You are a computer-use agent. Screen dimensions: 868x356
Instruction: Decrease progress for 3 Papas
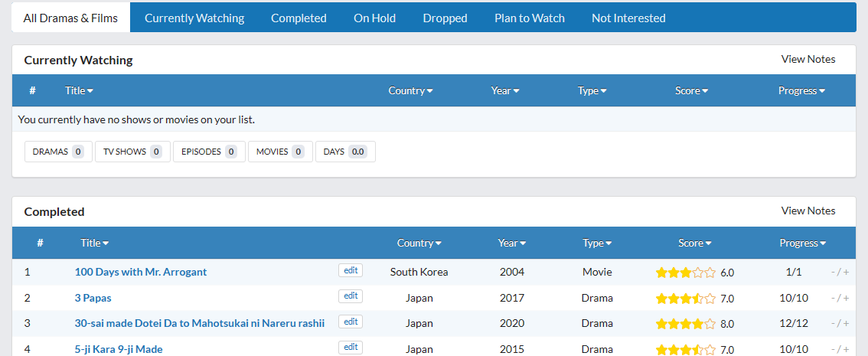833,299
